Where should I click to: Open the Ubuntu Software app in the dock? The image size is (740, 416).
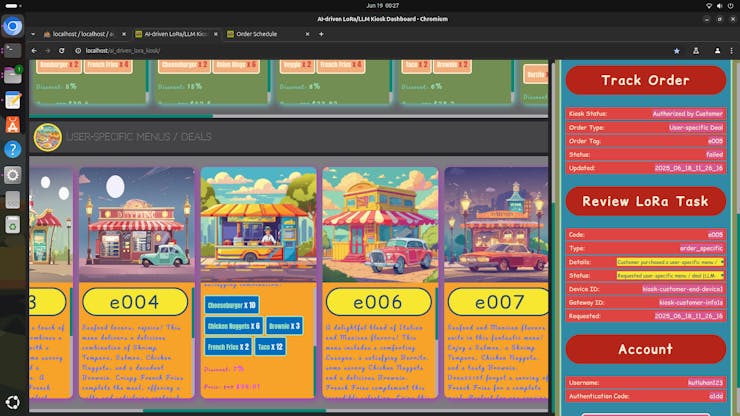click(13, 125)
